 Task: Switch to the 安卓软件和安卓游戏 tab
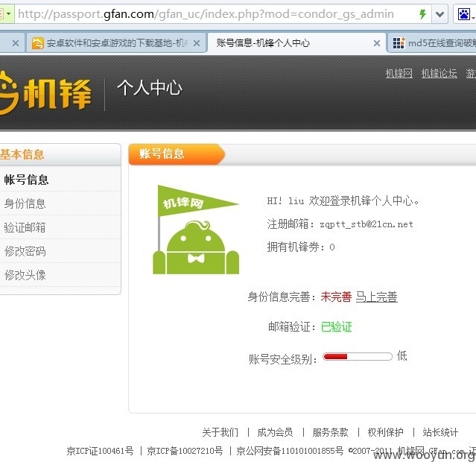point(117,43)
